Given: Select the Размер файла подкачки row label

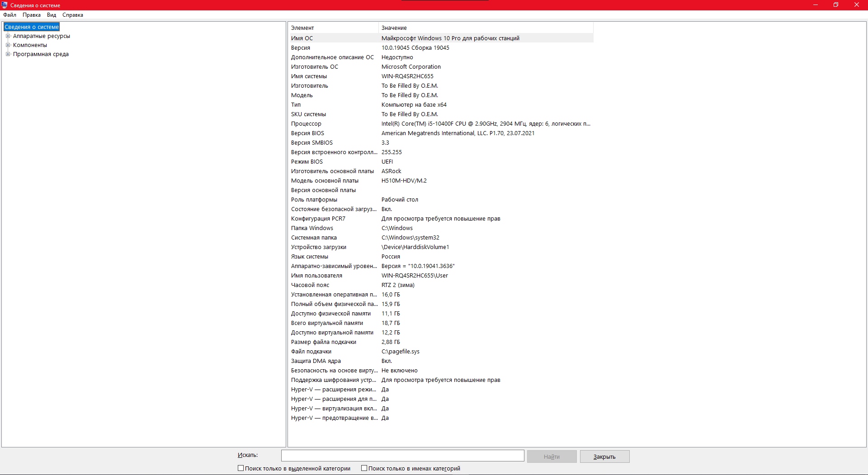Looking at the screenshot, I should pyautogui.click(x=324, y=342).
